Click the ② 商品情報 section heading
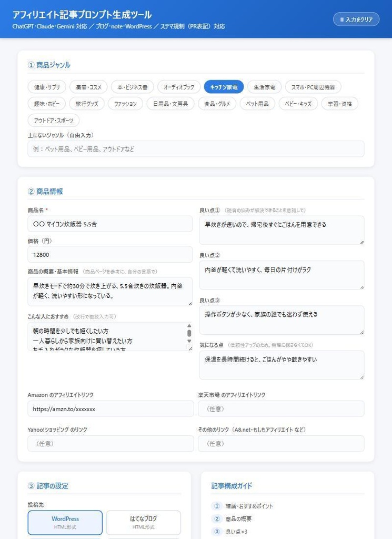Image resolution: width=392 pixels, height=539 pixels. click(45, 192)
